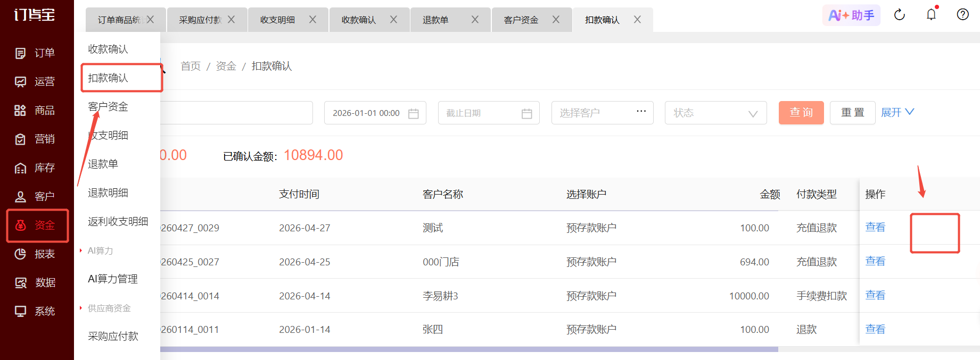Select 退款明细 in the submenu
Screen dimensions: 980x360
[x=108, y=192]
